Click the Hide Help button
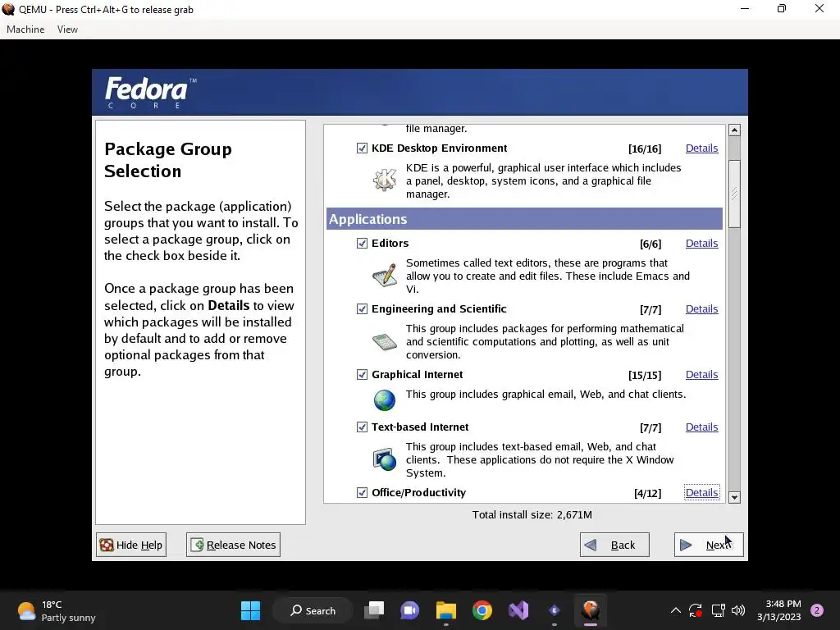The height and width of the screenshot is (630, 840). point(131,545)
